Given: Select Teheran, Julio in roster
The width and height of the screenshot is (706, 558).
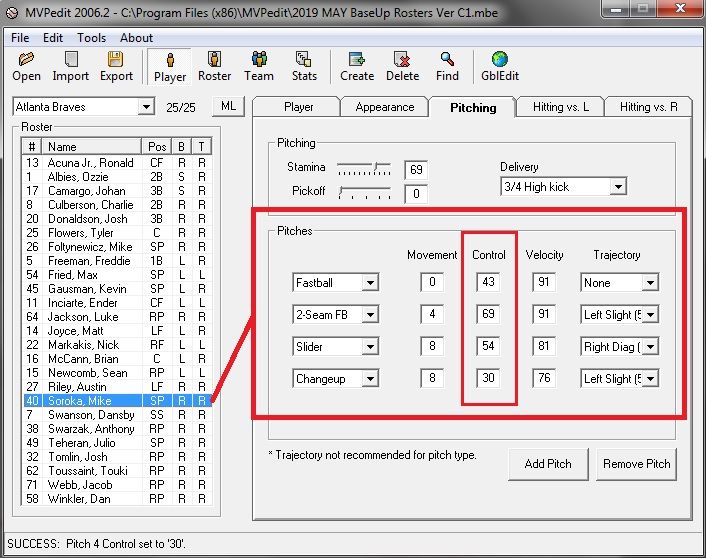Looking at the screenshot, I should [x=117, y=443].
